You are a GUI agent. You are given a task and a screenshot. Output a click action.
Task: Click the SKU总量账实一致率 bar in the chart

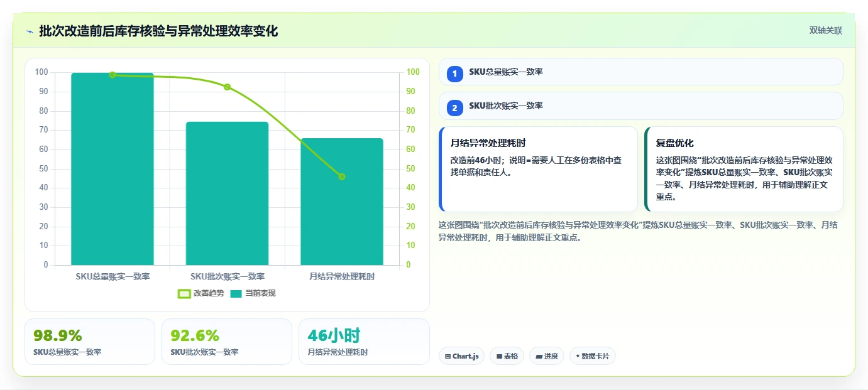coord(113,169)
